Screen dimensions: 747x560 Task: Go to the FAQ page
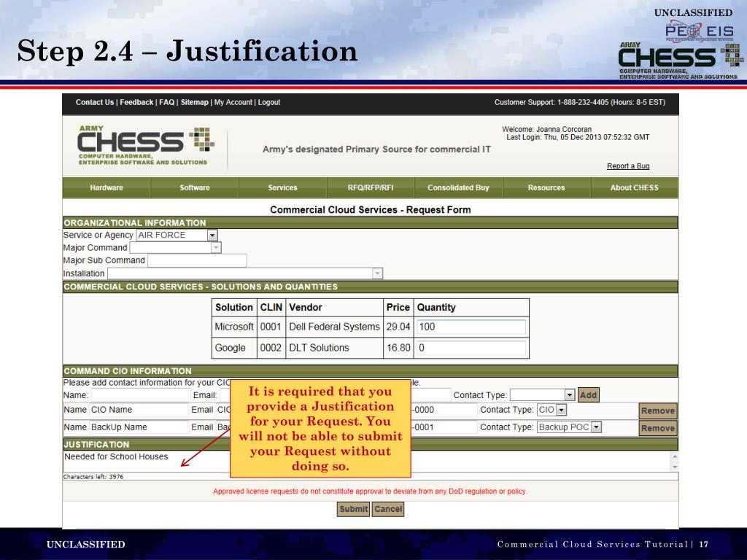(x=167, y=102)
